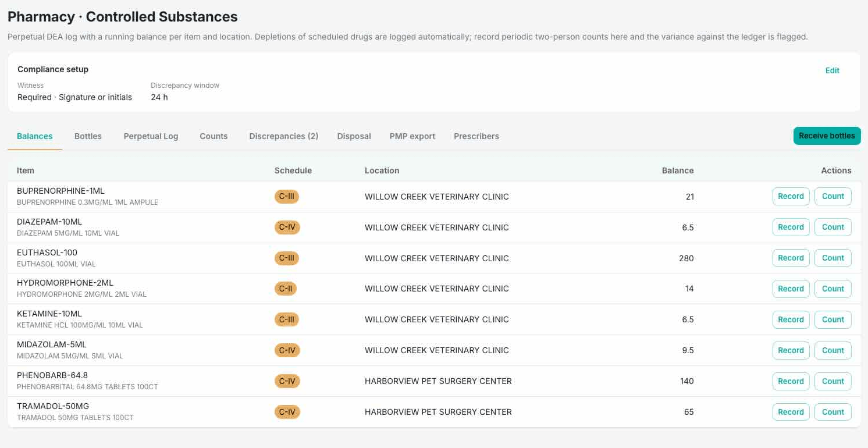Click the Item column header
This screenshot has height=448, width=868.
26,170
